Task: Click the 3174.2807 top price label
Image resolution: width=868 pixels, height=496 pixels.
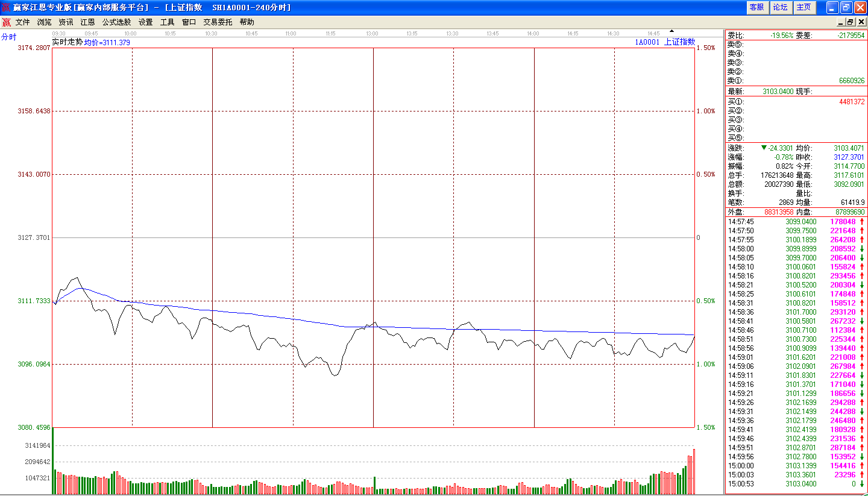Action: pos(34,48)
